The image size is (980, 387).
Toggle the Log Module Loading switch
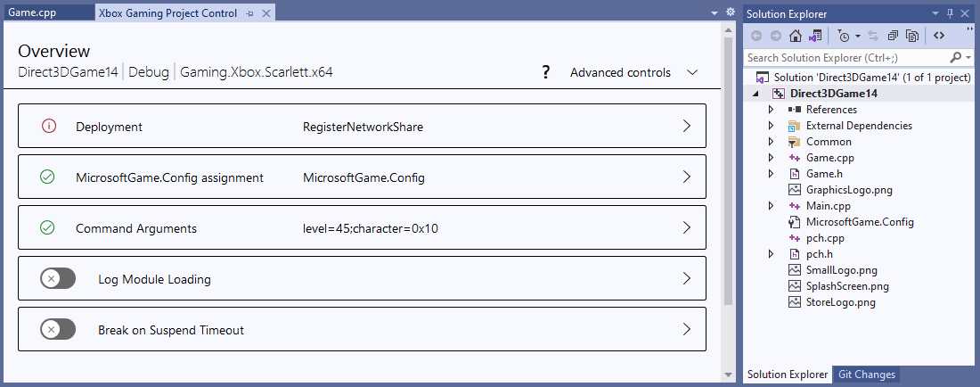pos(58,279)
